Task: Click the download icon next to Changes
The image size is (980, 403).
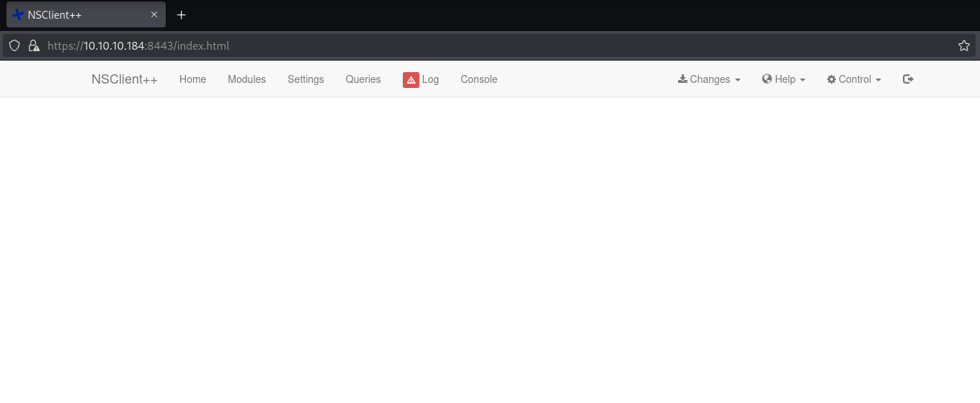Action: click(x=682, y=79)
